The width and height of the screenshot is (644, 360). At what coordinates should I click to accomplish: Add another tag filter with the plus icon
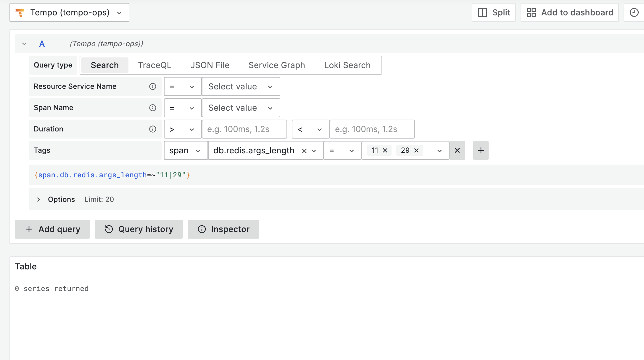click(480, 150)
